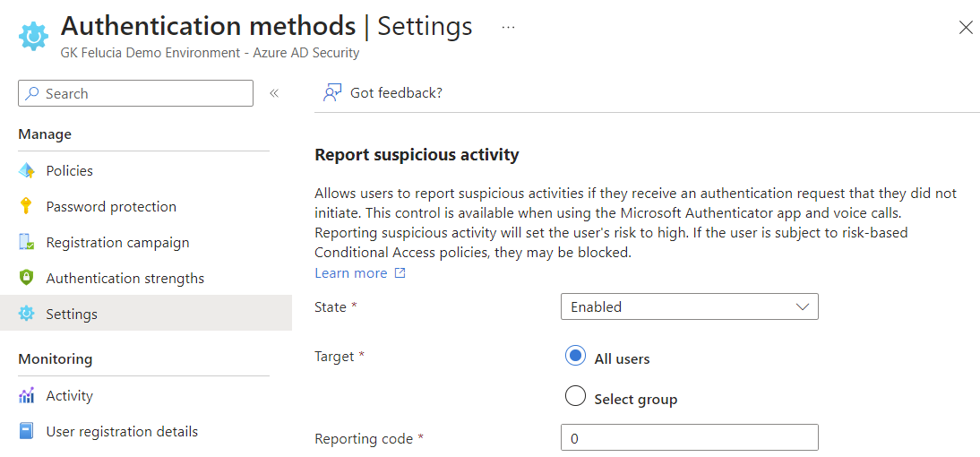Click the Password protection key icon
The height and width of the screenshot is (457, 980).
(26, 207)
